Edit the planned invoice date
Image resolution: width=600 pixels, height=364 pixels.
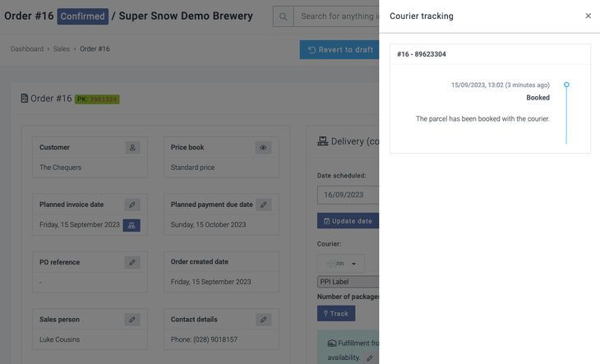[x=132, y=205]
